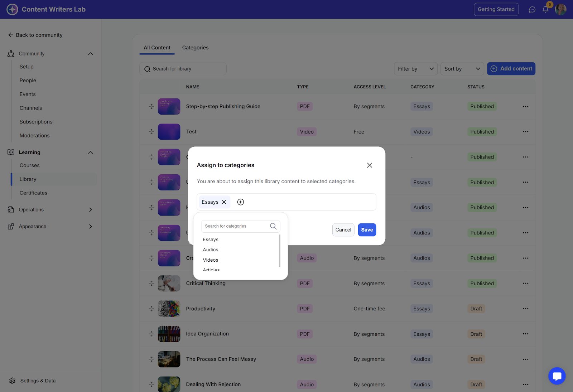Open the live chat support bubble

click(557, 376)
